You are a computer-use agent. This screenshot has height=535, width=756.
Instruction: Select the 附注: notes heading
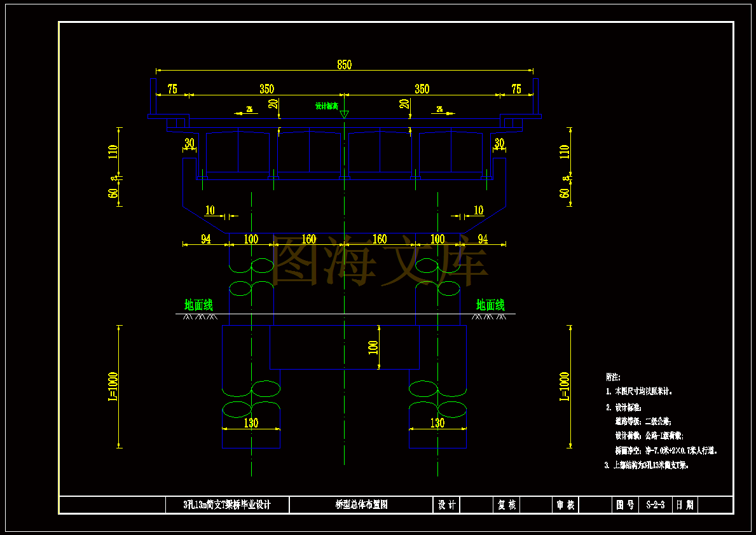tap(614, 377)
